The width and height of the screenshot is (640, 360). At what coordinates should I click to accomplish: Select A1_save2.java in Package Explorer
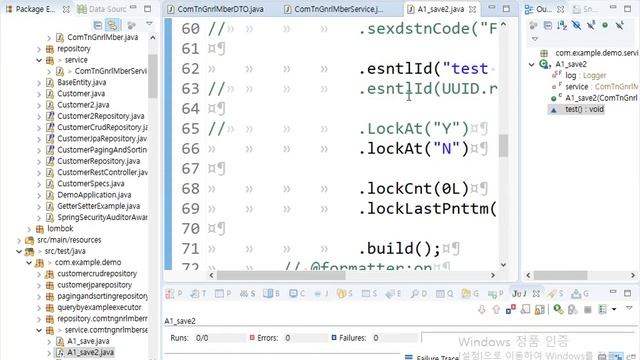click(90, 352)
